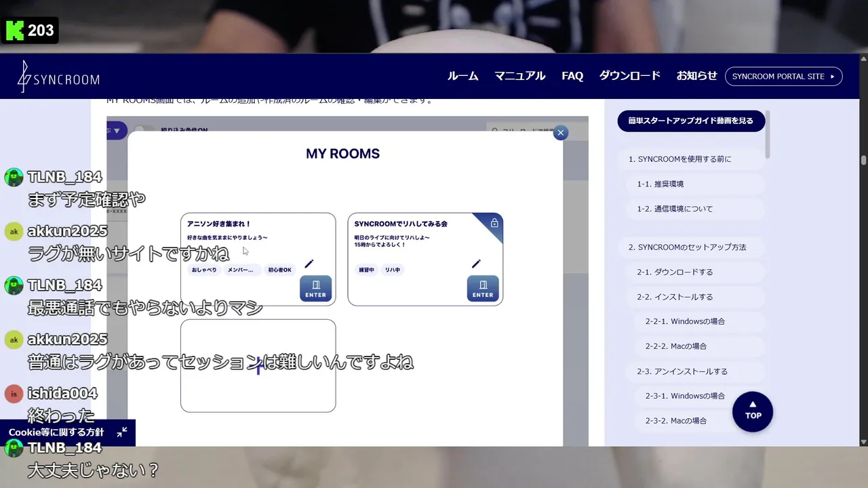The width and height of the screenshot is (868, 488).
Task: Click the SYNCROOM logo
Action: [58, 77]
